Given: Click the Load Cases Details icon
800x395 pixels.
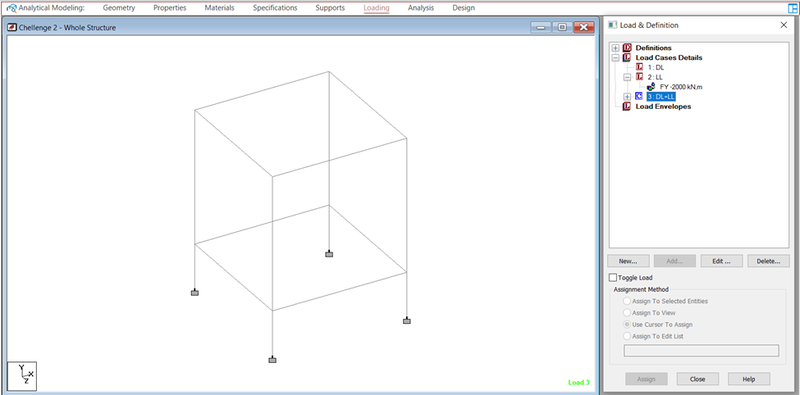Looking at the screenshot, I should click(x=627, y=58).
